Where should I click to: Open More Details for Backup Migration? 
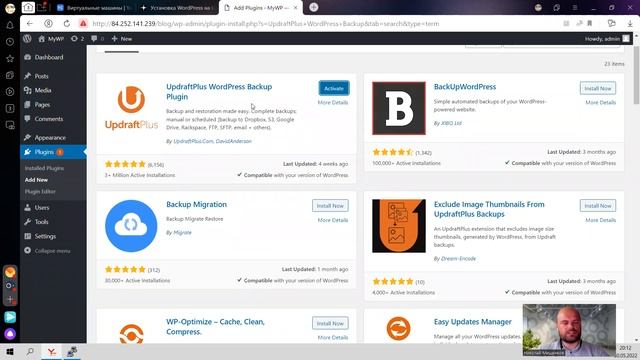pyautogui.click(x=333, y=220)
